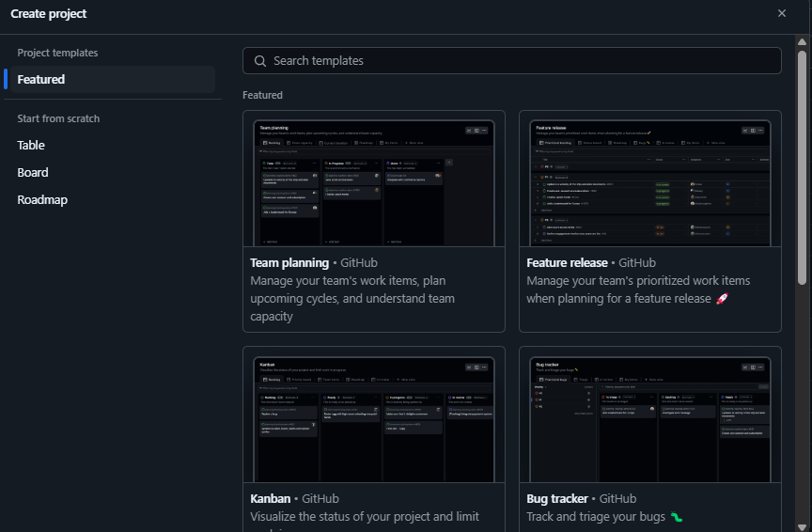This screenshot has width=812, height=532.
Task: Click the Team planning template title
Action: point(289,263)
